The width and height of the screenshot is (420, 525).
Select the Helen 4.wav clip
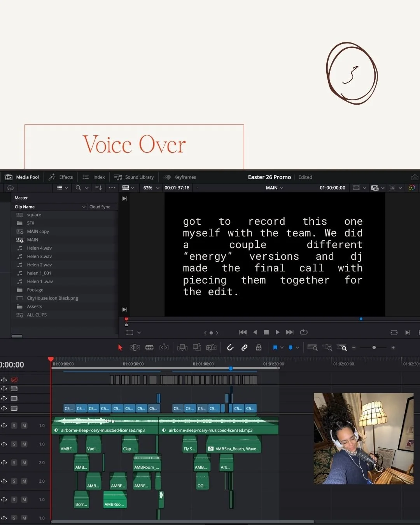(x=39, y=248)
